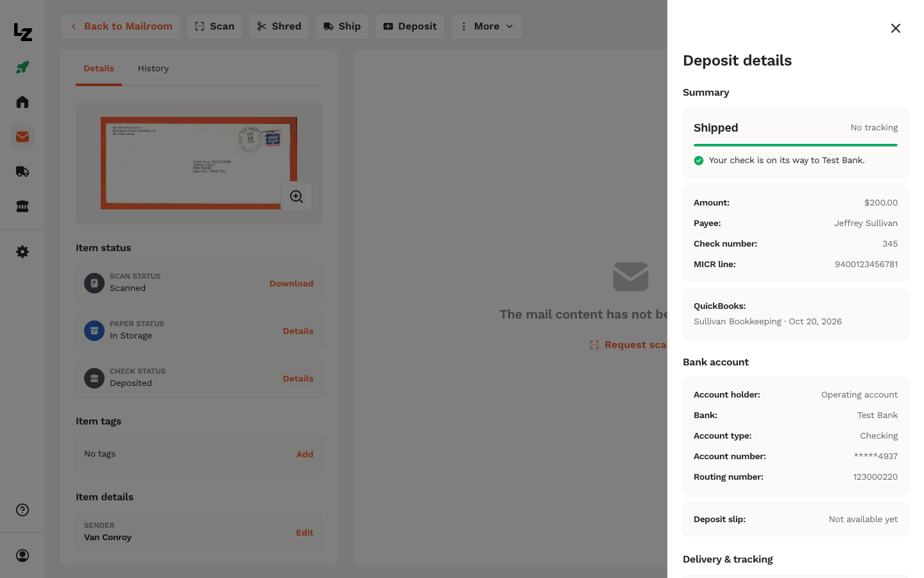Open the delivery truck icon in sidebar
The width and height of the screenshot is (924, 578).
[x=22, y=171]
